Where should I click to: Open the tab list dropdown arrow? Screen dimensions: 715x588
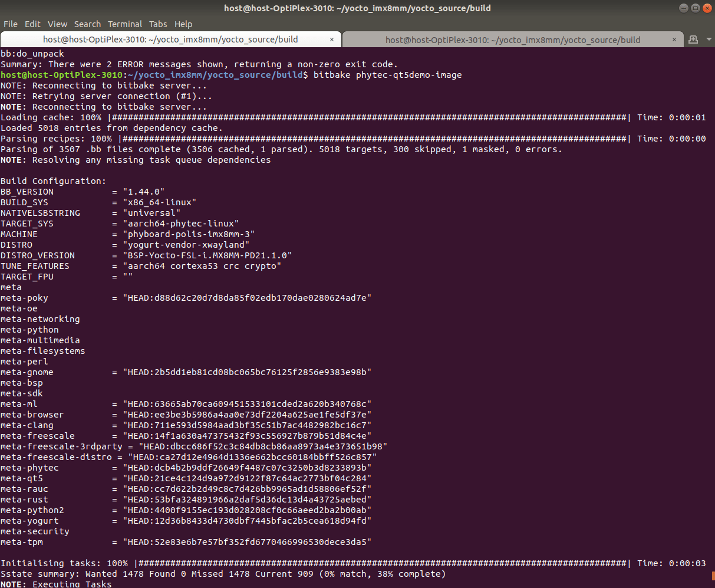tap(709, 39)
